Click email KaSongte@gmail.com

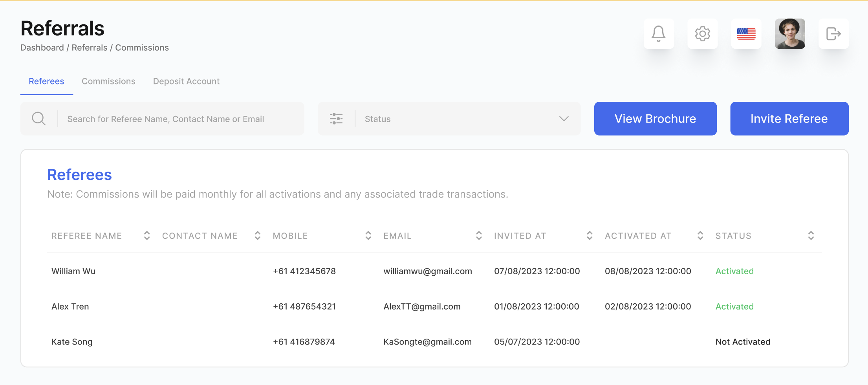pyautogui.click(x=427, y=342)
